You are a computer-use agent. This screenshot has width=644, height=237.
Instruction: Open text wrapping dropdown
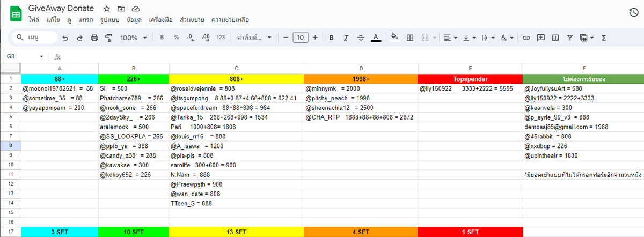tap(487, 38)
